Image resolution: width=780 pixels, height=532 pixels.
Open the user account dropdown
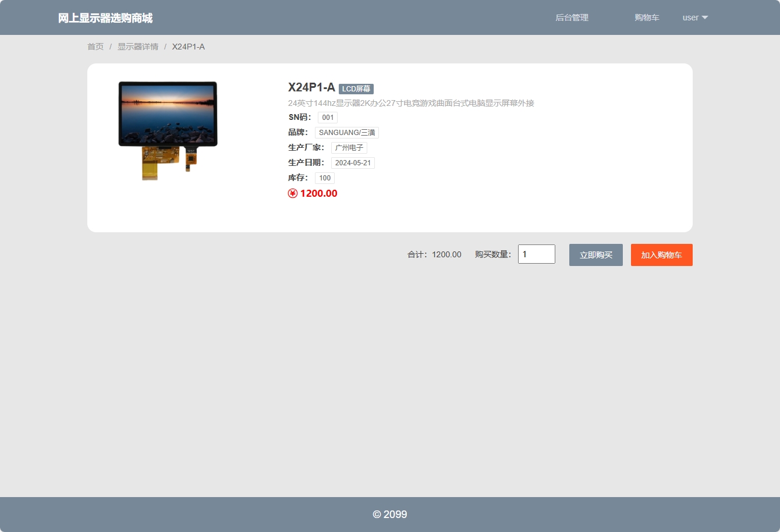tap(694, 17)
